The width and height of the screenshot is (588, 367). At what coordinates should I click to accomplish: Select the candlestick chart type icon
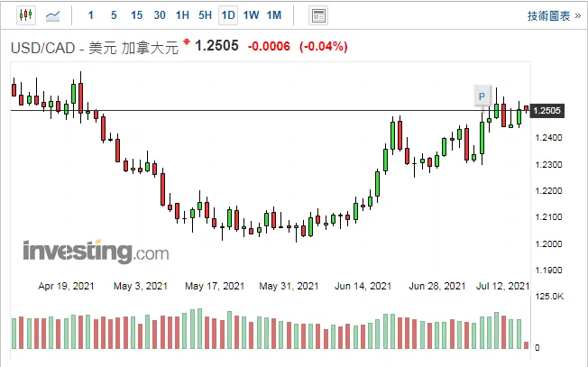[x=26, y=15]
